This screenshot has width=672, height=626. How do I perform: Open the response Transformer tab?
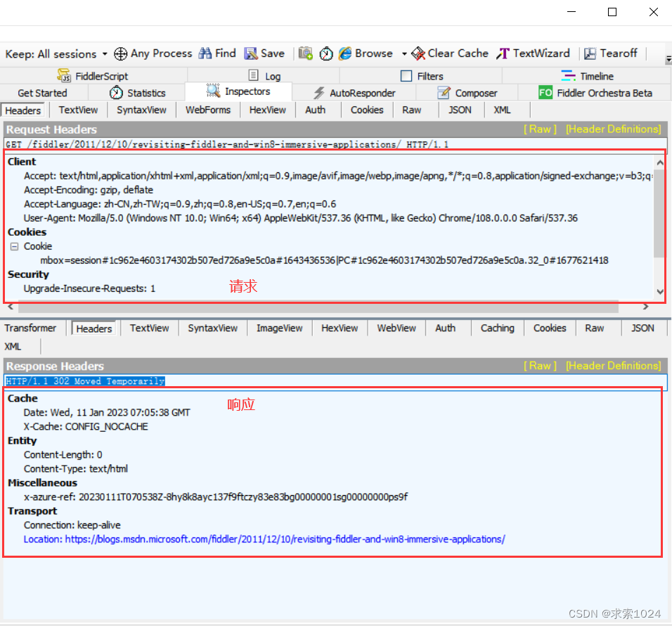30,328
